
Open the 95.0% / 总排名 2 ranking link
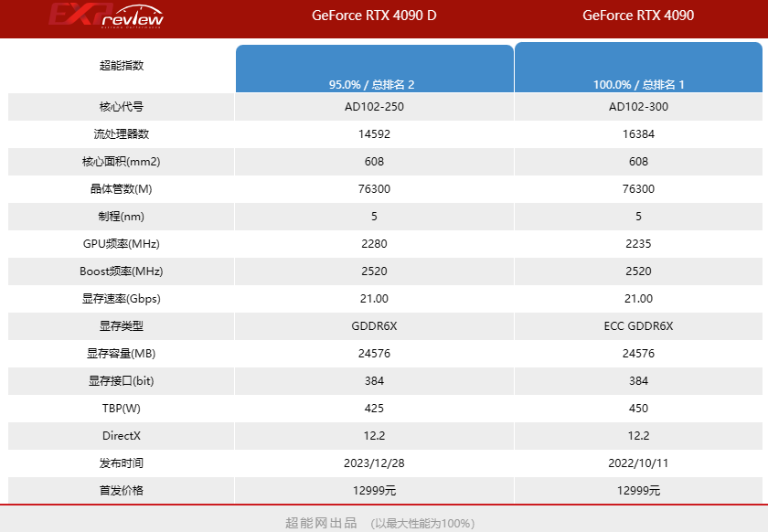pos(375,83)
